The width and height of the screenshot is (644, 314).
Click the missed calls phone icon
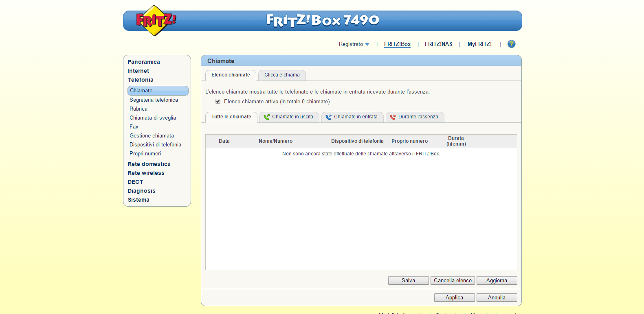[x=393, y=117]
